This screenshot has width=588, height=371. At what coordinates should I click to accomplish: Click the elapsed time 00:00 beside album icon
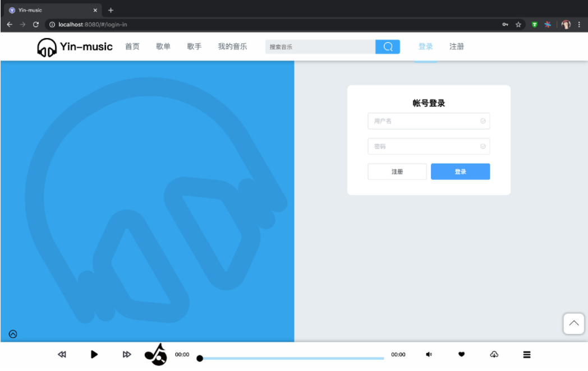tap(182, 355)
